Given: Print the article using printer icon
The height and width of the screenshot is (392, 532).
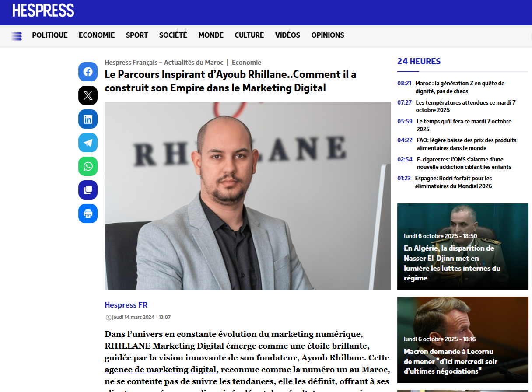Looking at the screenshot, I should click(x=88, y=213).
